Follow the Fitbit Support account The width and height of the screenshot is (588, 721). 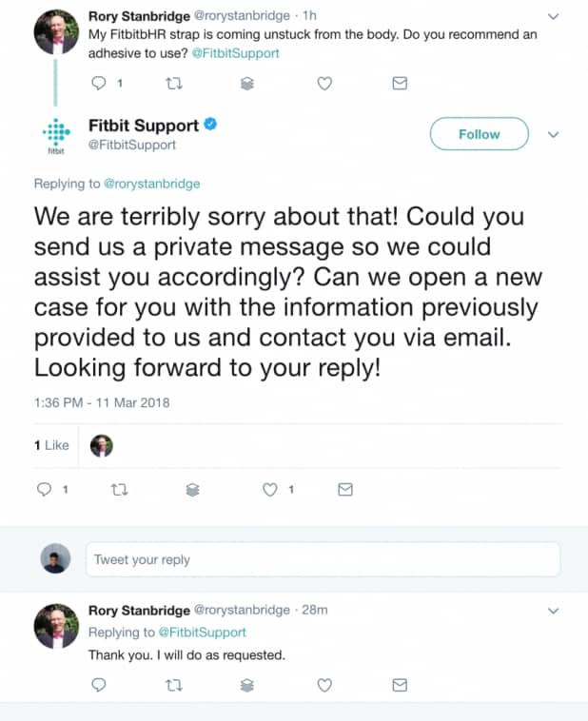click(479, 135)
